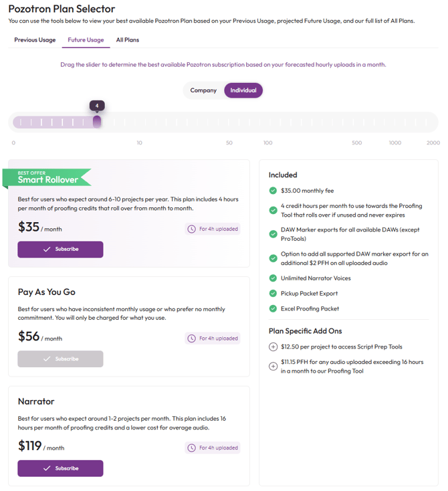This screenshot has height=491, width=448.
Task: Switch to the All Plans tab
Action: (x=128, y=40)
